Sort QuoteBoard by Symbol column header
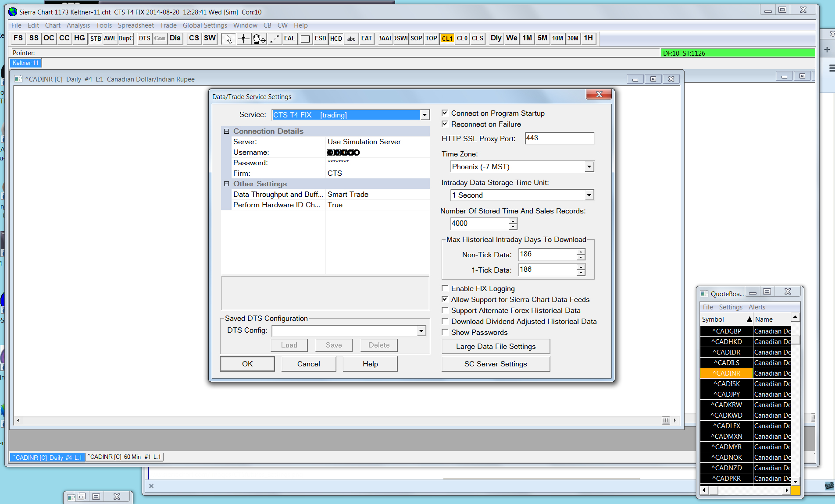This screenshot has height=504, width=835. [727, 319]
